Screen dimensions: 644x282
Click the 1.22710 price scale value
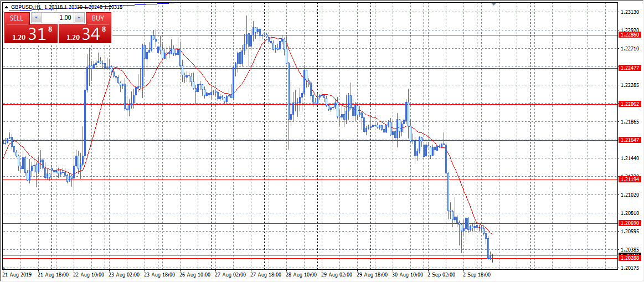(630, 49)
